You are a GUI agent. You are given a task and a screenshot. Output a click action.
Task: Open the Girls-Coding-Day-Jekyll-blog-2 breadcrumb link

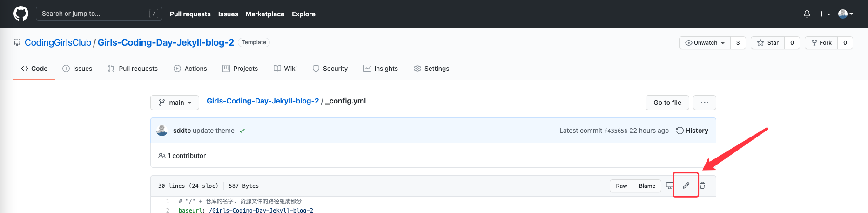click(263, 101)
